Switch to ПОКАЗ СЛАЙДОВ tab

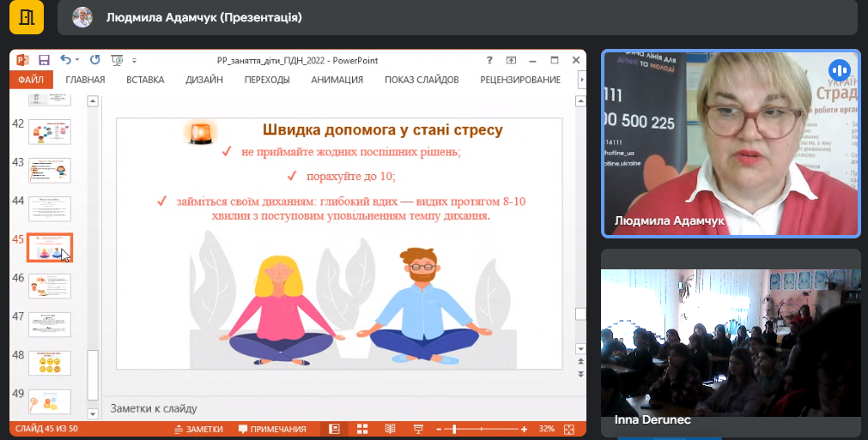pos(422,80)
